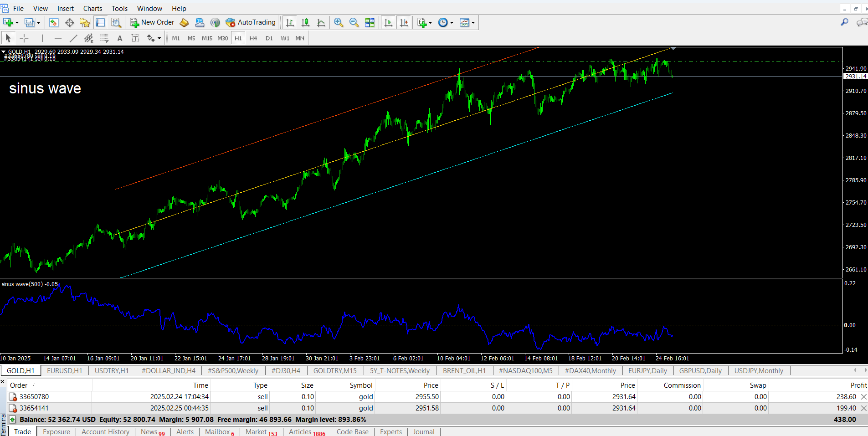
Task: Expand the Indicators dropdown arrow
Action: (430, 23)
